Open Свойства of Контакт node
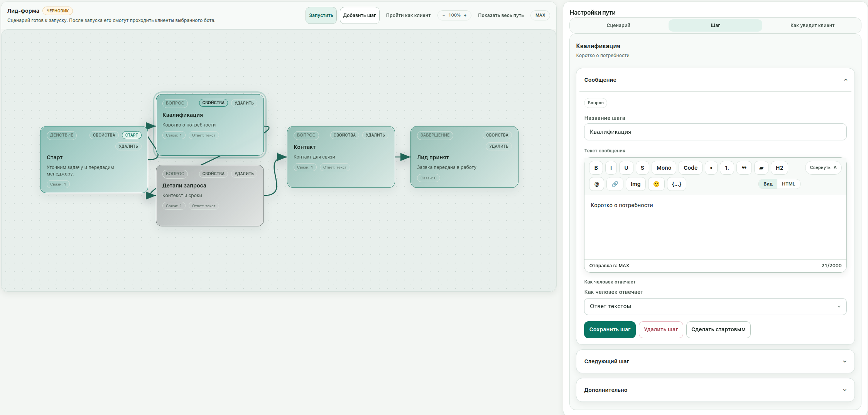The height and width of the screenshot is (415, 868). tap(344, 135)
